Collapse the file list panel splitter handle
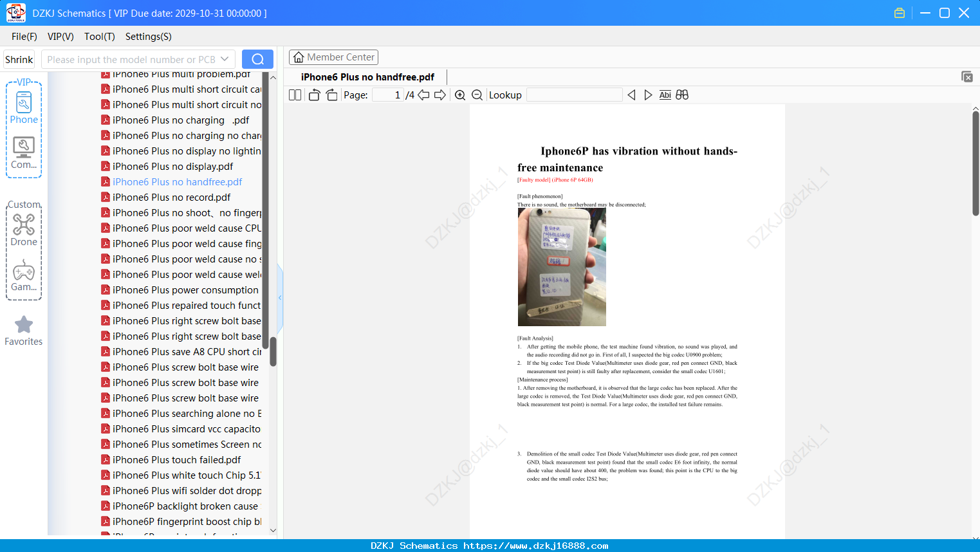The image size is (980, 552). point(280,297)
